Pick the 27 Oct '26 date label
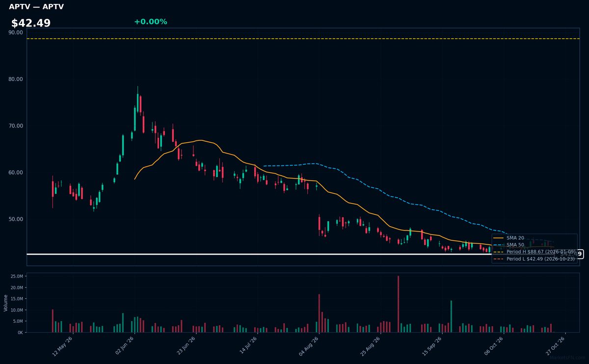Viewport: 589px width, 364px height. pos(556,345)
